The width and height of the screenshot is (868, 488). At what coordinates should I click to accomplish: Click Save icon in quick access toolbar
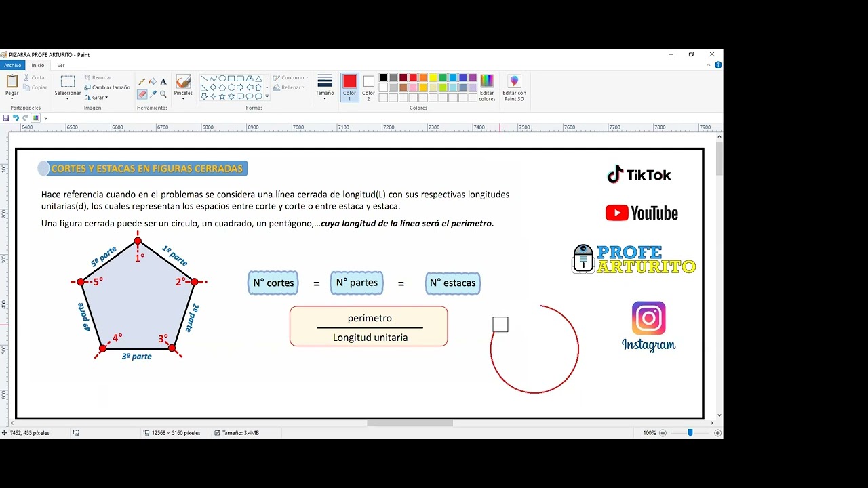(x=6, y=118)
